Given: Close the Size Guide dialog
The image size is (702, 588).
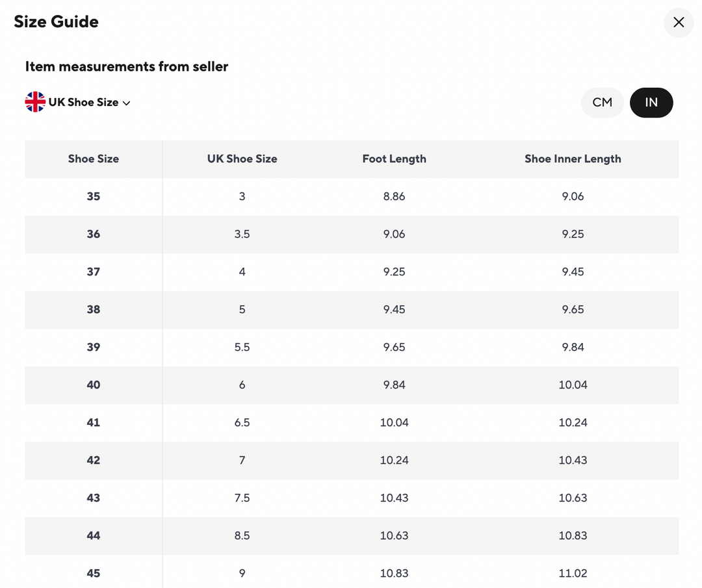Looking at the screenshot, I should (x=679, y=22).
